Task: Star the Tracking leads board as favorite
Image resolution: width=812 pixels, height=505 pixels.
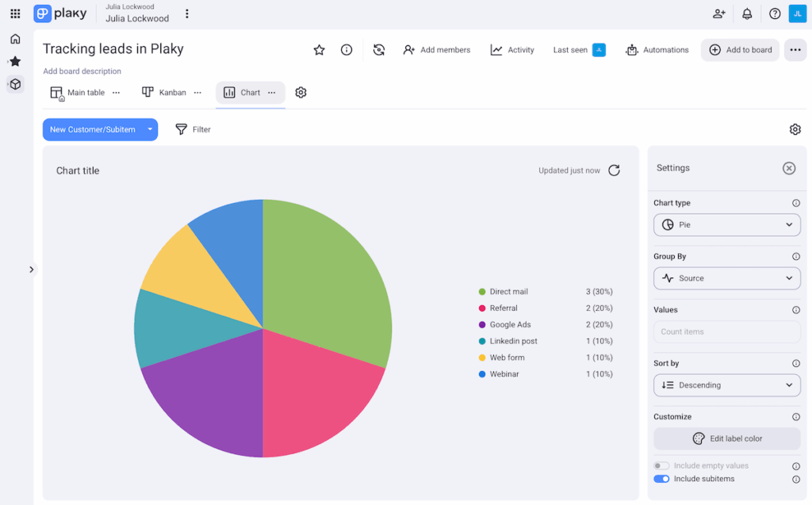Action: pyautogui.click(x=319, y=49)
